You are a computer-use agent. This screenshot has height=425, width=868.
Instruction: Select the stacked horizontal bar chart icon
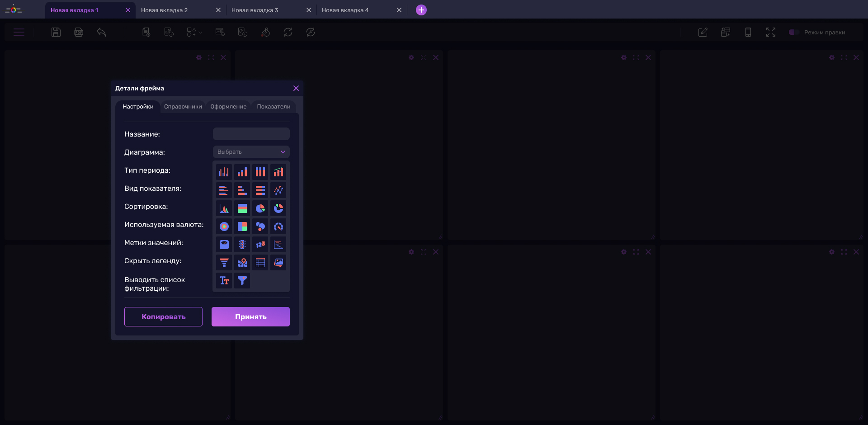242,190
